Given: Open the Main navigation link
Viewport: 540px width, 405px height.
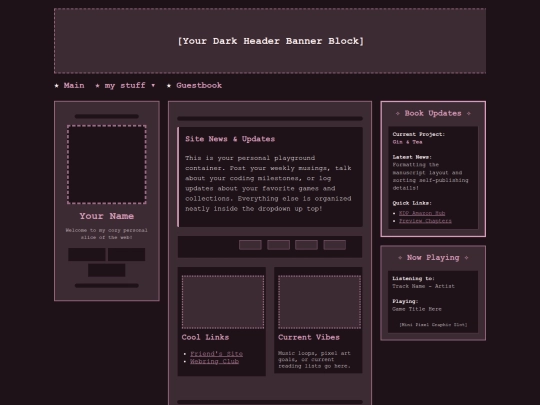Looking at the screenshot, I should pos(74,85).
